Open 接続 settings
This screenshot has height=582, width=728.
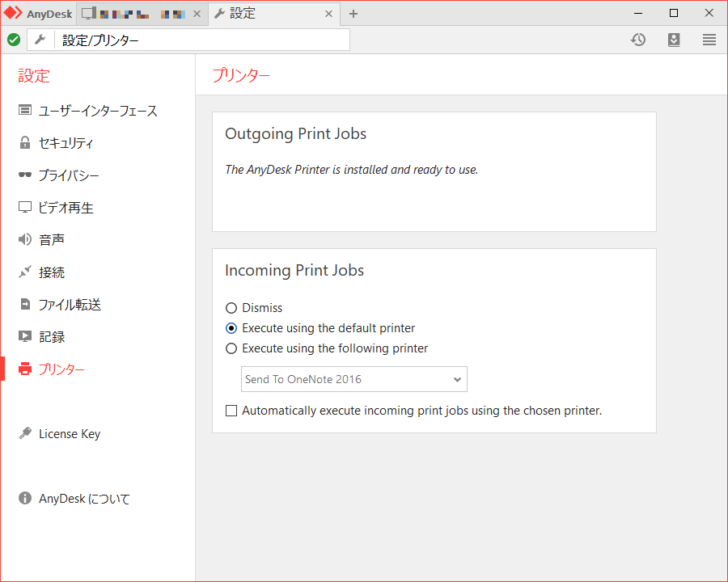[x=52, y=272]
